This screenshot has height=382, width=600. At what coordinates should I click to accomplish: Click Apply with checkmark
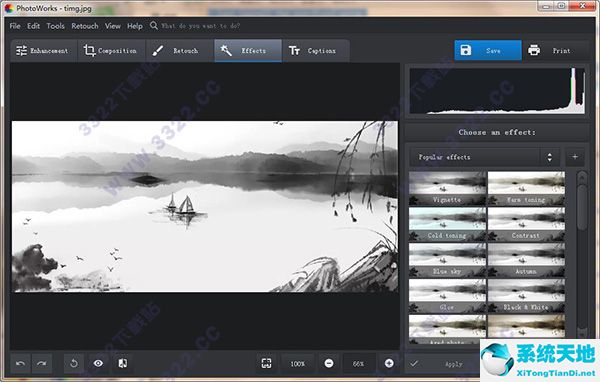tap(442, 364)
